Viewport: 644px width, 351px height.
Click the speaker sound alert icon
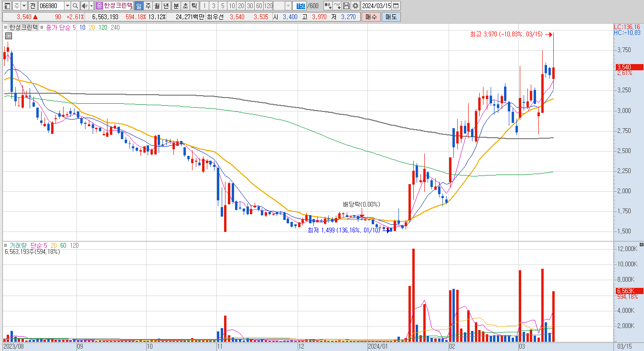click(x=85, y=6)
